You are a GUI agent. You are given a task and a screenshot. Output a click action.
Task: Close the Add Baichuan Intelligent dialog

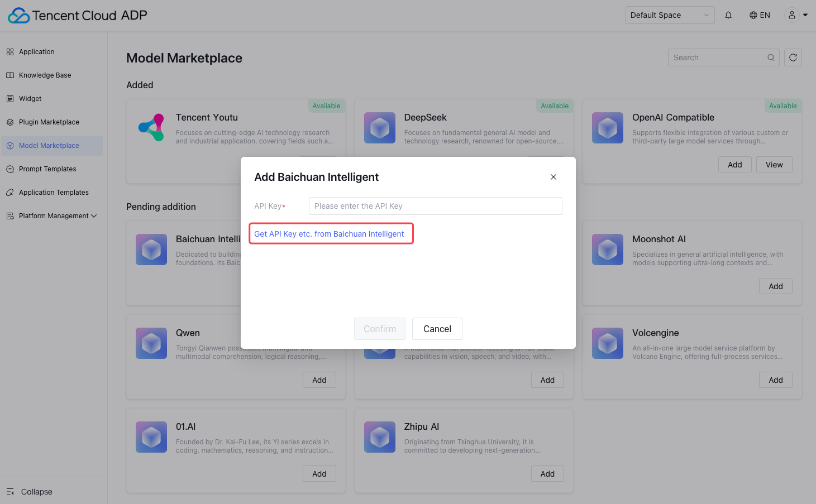pyautogui.click(x=553, y=177)
